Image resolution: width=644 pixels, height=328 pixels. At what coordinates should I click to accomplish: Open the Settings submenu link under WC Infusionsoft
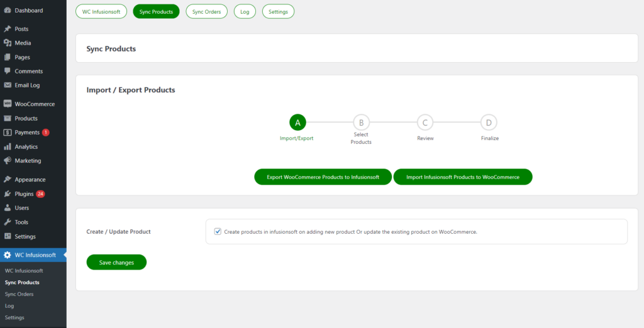[14, 317]
